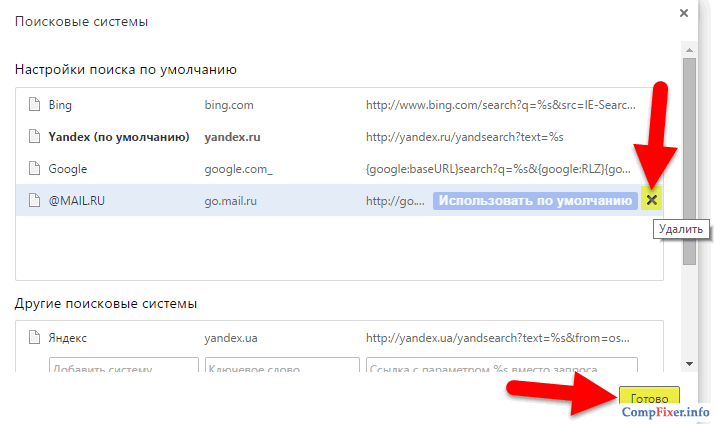Screen dimensions: 716x424
Task: Click the Яндекс row page icon
Action: click(34, 337)
